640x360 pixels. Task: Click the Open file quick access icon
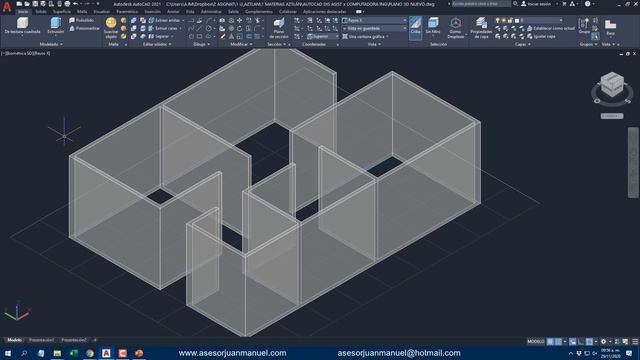tap(27, 4)
